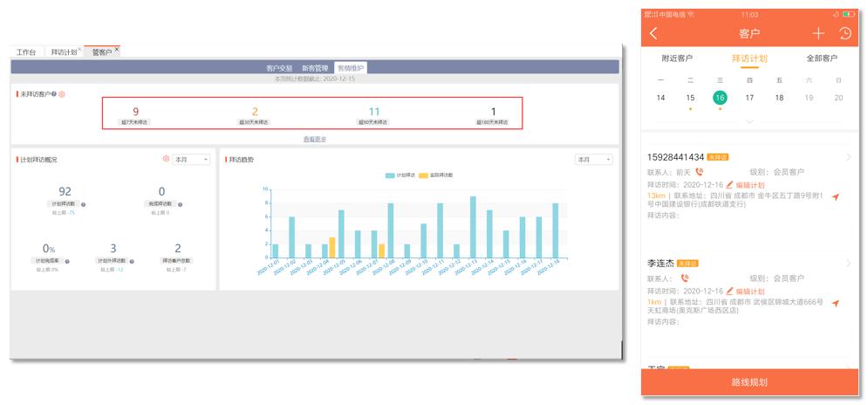Open customer name 15928441434
The image size is (868, 405).
[x=675, y=157]
